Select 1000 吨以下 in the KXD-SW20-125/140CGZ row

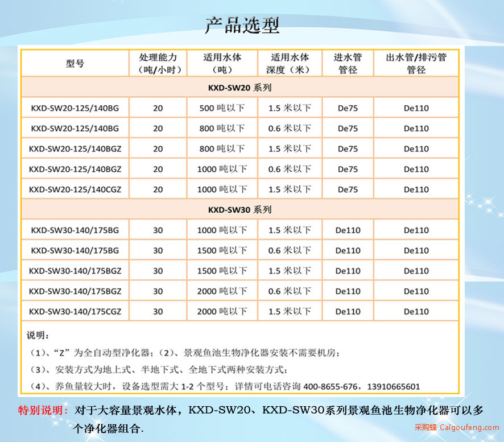[x=222, y=189]
